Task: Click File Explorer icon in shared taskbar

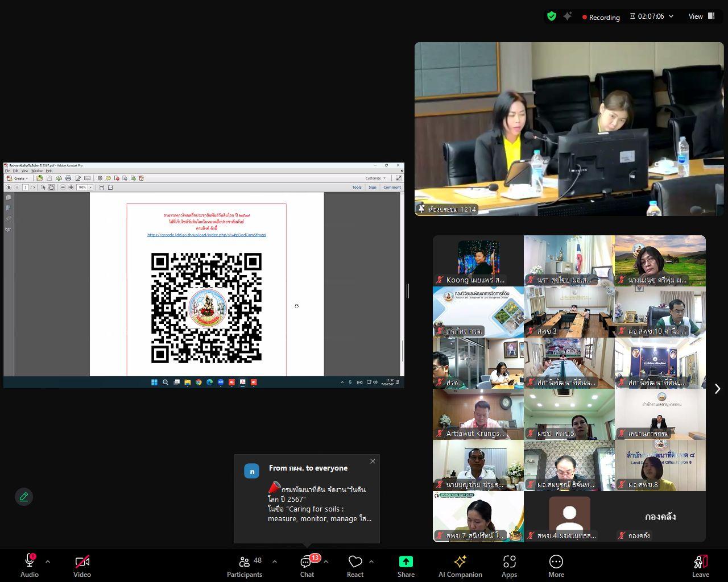Action: click(x=187, y=383)
